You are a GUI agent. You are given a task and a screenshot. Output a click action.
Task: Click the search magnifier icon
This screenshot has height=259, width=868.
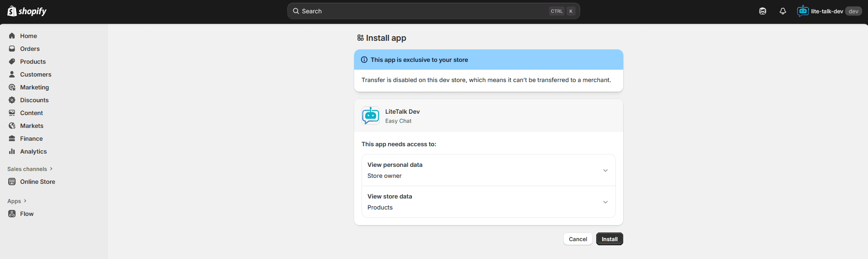[x=296, y=11]
